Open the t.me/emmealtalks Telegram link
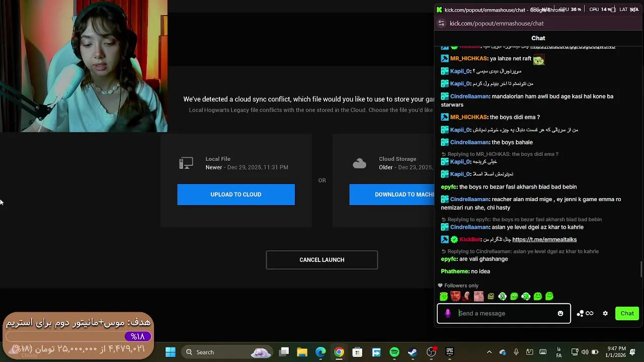The height and width of the screenshot is (362, 644). pos(544,239)
